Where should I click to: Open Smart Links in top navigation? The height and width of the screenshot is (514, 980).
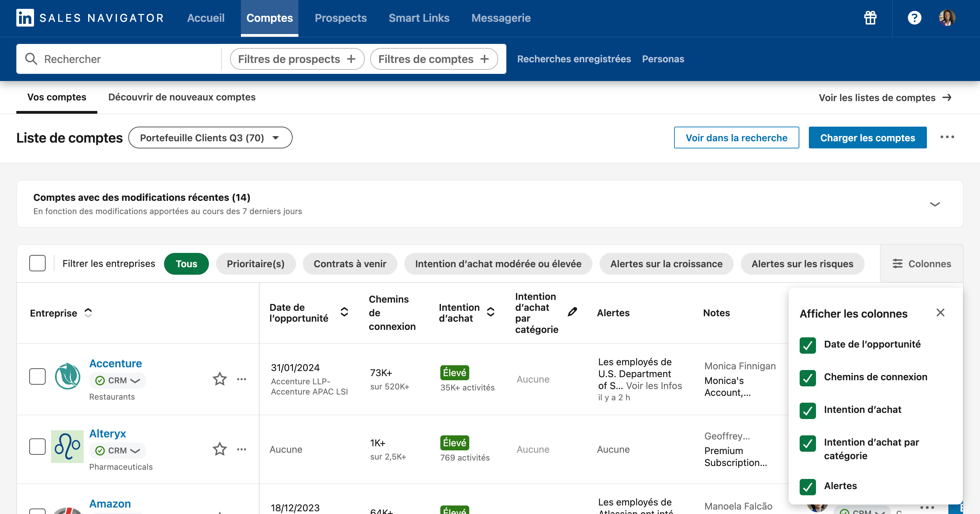tap(419, 18)
